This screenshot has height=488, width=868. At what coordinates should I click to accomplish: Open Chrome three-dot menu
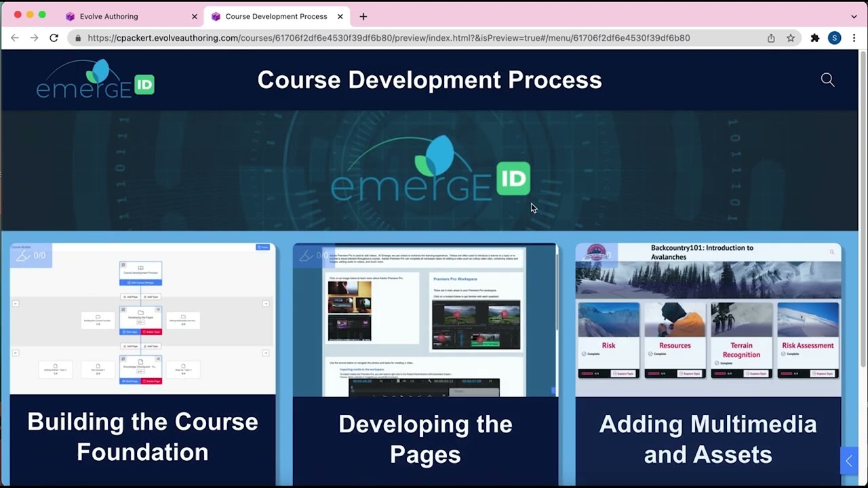(x=854, y=38)
